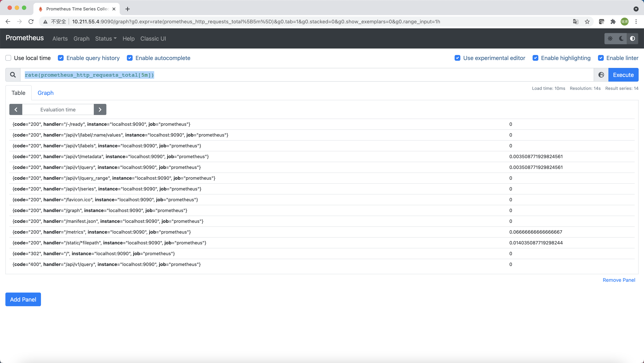The width and height of the screenshot is (644, 363).
Task: Select the auto theme contrast icon
Action: point(632,38)
